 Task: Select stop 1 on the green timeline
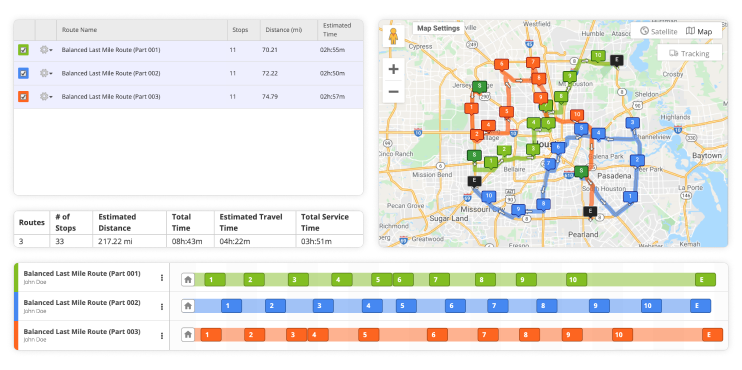click(215, 280)
